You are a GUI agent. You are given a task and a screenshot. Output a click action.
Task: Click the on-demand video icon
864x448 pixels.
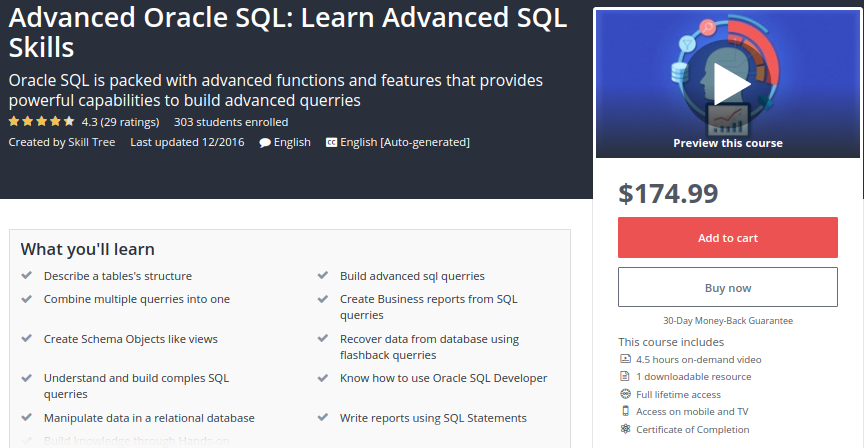tap(625, 359)
